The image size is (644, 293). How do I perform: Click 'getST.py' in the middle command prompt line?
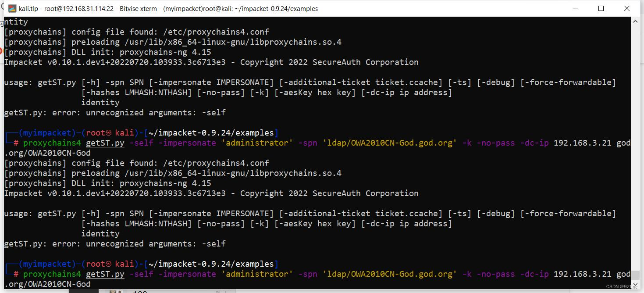point(105,143)
